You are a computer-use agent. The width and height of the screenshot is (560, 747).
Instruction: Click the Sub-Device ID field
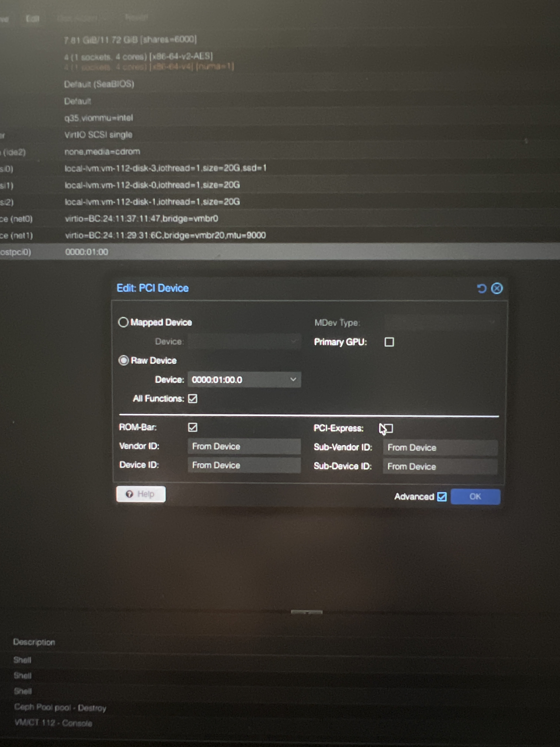[440, 467]
